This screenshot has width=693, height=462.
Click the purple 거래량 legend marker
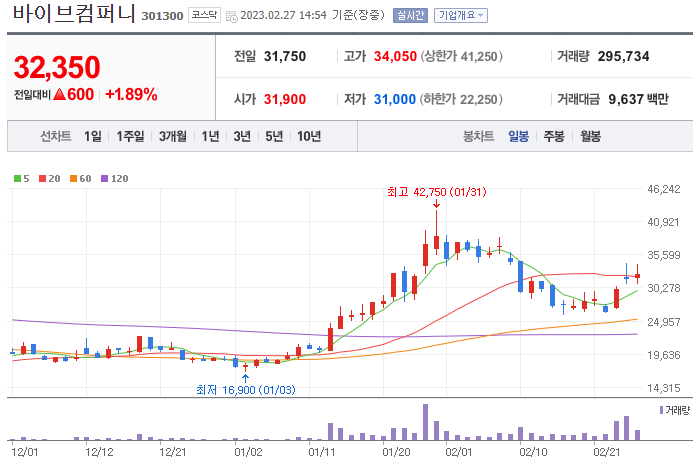pos(662,410)
